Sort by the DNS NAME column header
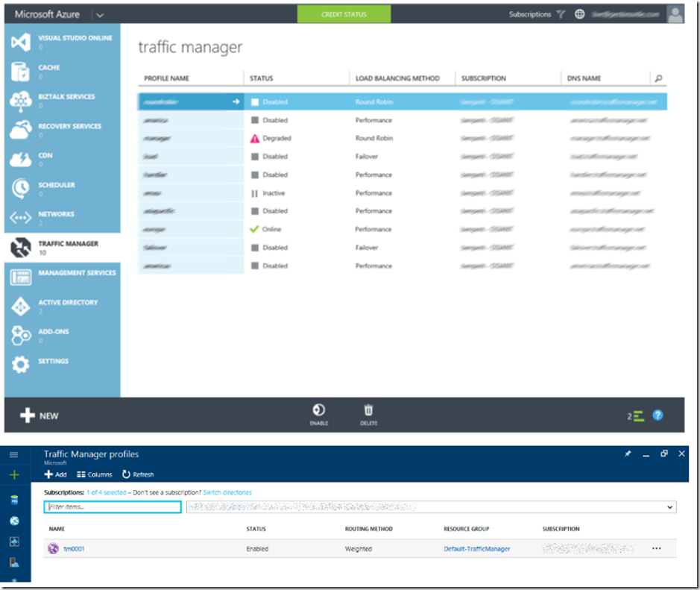 [x=584, y=78]
